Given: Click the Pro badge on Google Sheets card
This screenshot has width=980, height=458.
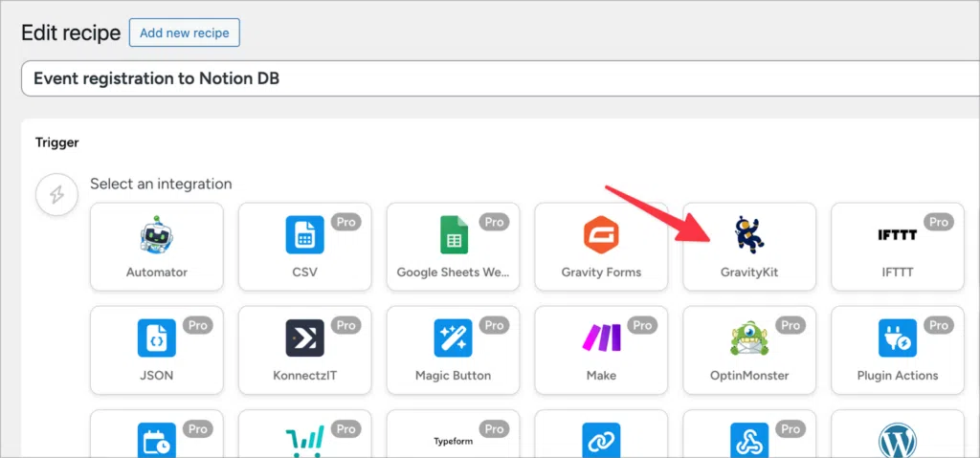Looking at the screenshot, I should click(x=495, y=222).
